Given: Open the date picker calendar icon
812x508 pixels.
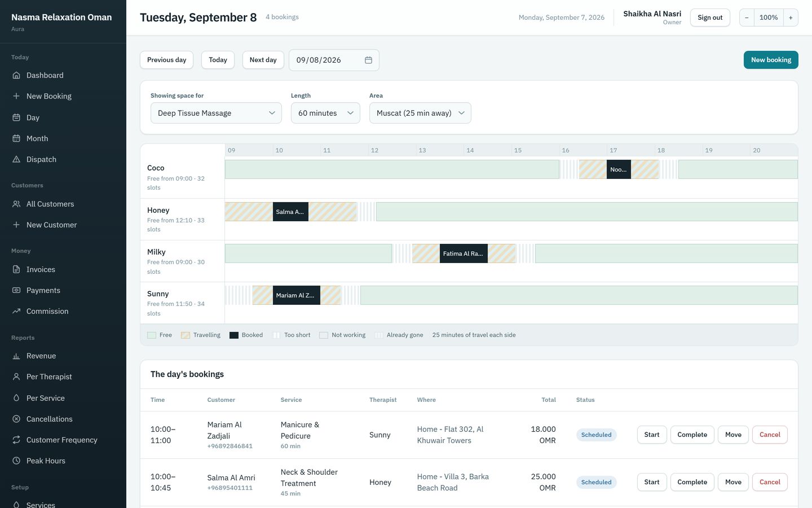Looking at the screenshot, I should [368, 60].
